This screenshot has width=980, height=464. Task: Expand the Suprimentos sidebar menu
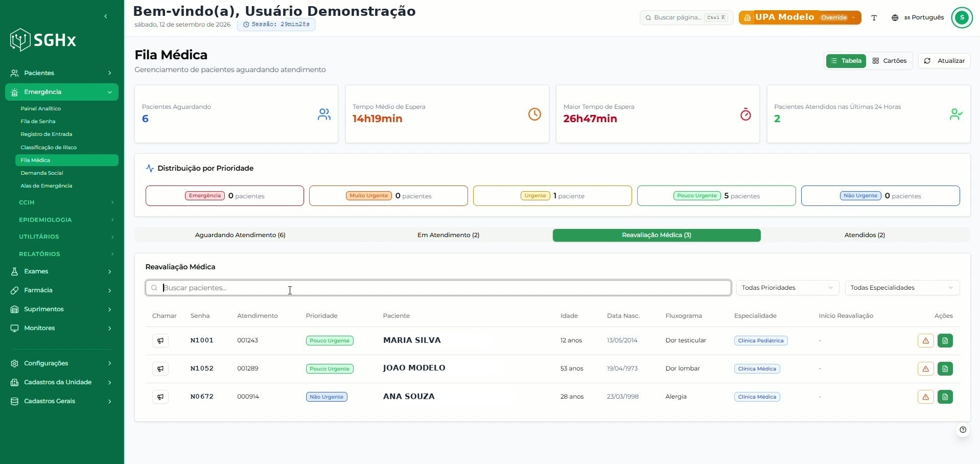62,309
